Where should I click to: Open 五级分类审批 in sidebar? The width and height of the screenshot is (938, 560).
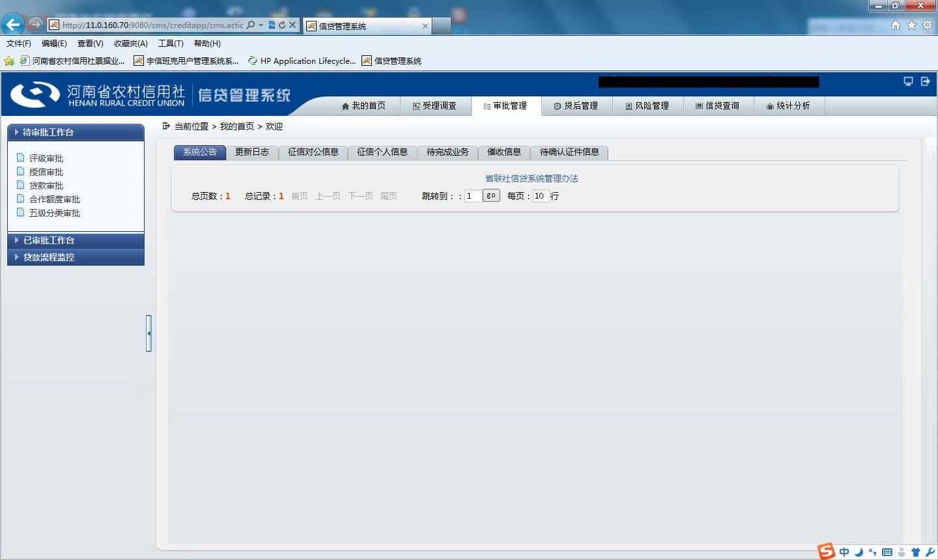(x=55, y=213)
